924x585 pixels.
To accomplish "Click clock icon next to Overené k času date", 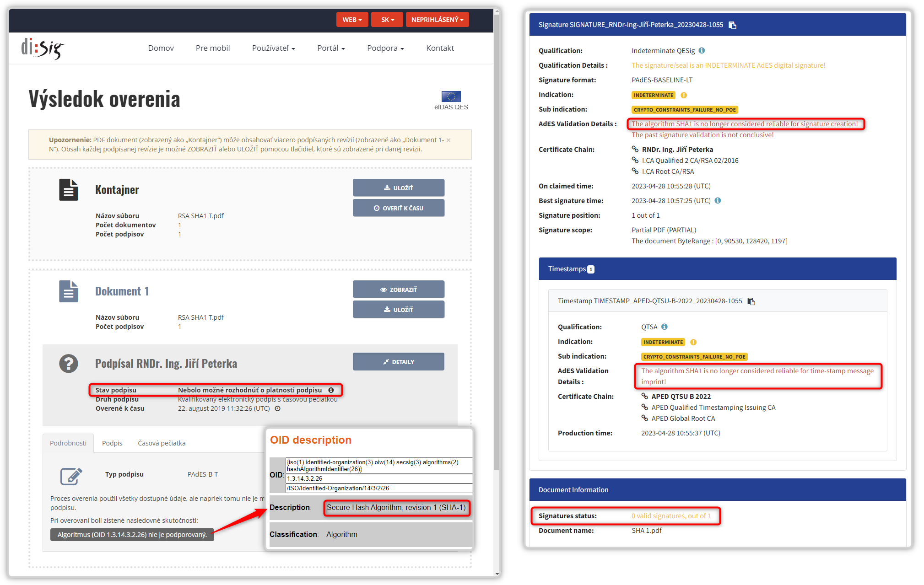I will click(277, 408).
